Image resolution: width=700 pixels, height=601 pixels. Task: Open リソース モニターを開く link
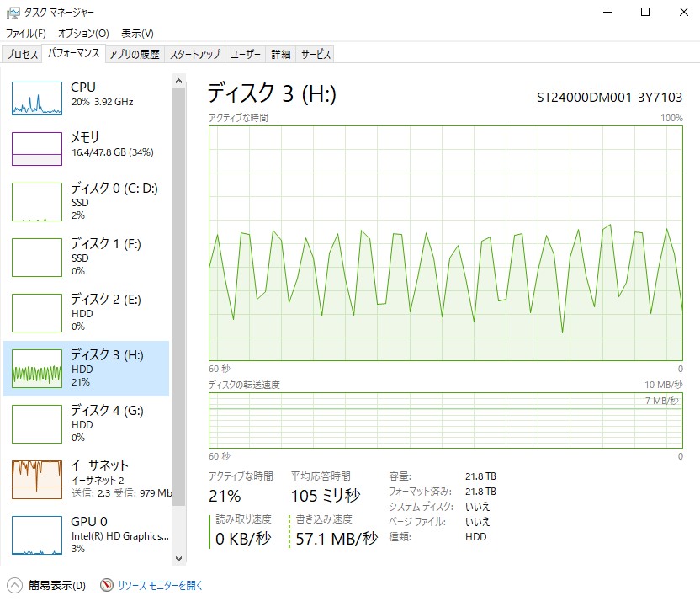[x=160, y=585]
